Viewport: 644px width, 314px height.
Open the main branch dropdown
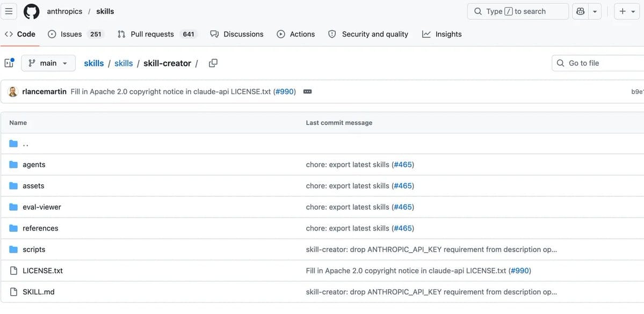[x=48, y=63]
